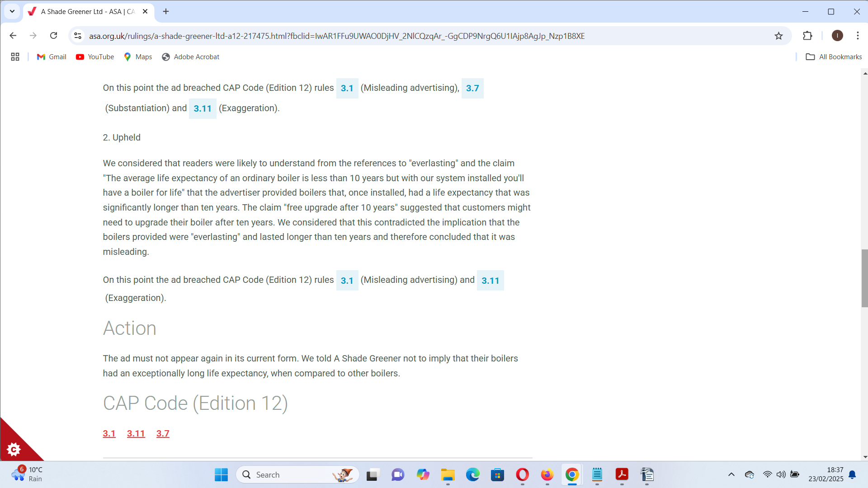Click the browser reload page icon
The width and height of the screenshot is (868, 488).
[53, 36]
